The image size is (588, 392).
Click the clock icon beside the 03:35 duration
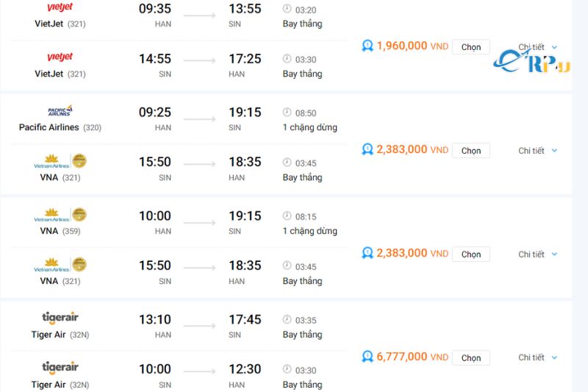point(287,320)
